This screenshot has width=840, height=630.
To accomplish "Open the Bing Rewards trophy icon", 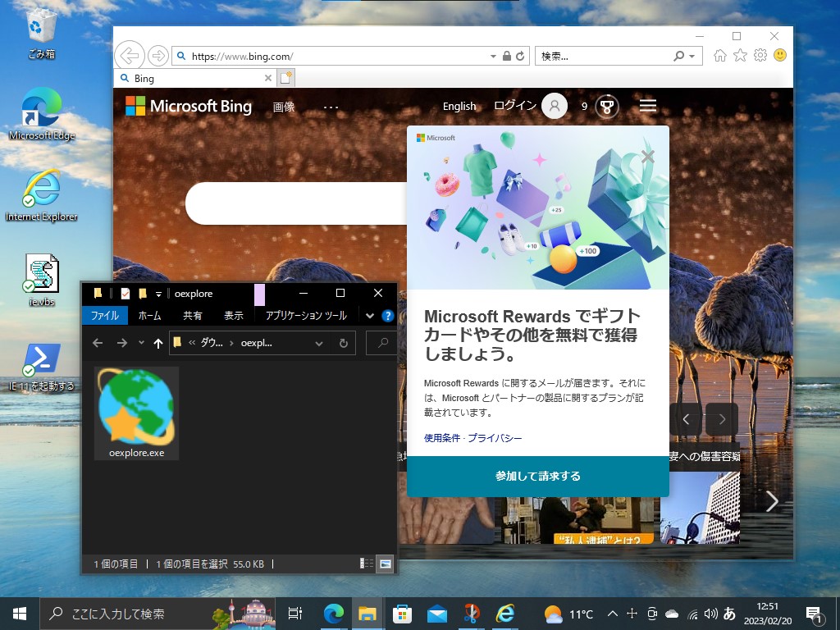I will (605, 106).
